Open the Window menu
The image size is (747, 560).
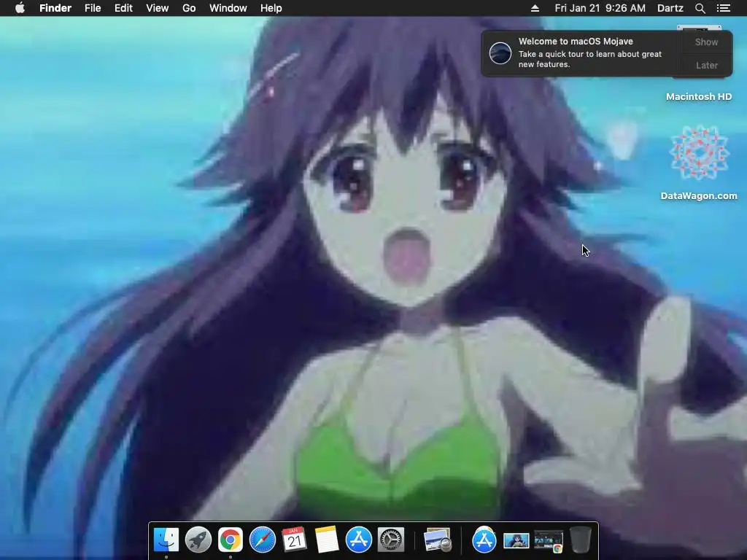(228, 8)
